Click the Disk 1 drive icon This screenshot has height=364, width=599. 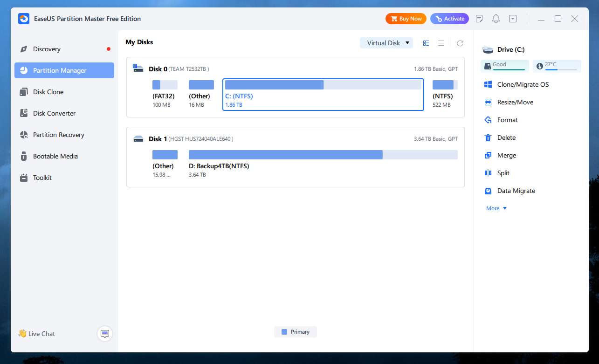(138, 139)
